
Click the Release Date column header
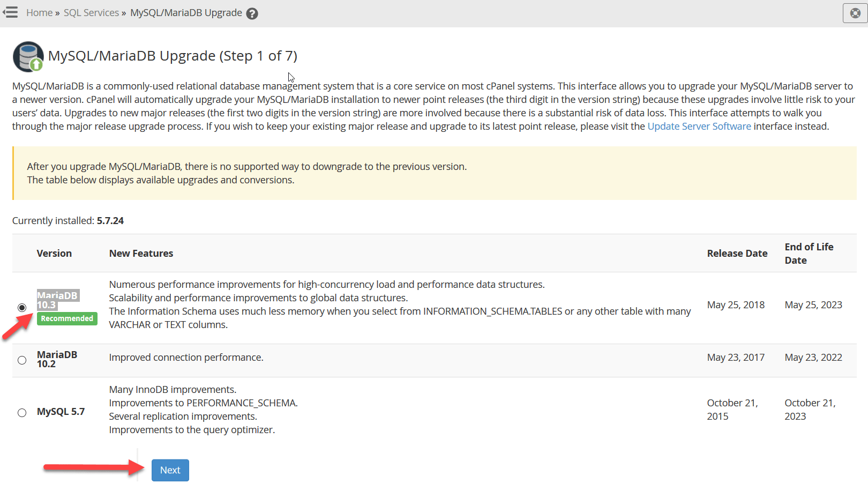(737, 254)
